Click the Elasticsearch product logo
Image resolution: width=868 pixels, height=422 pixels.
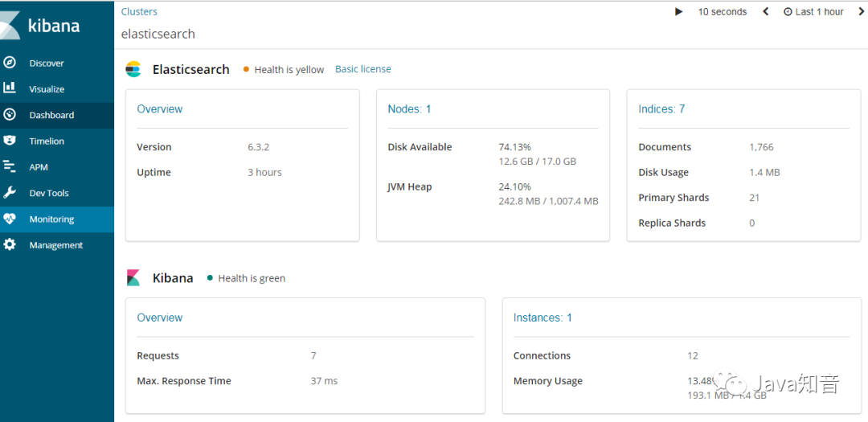point(133,69)
